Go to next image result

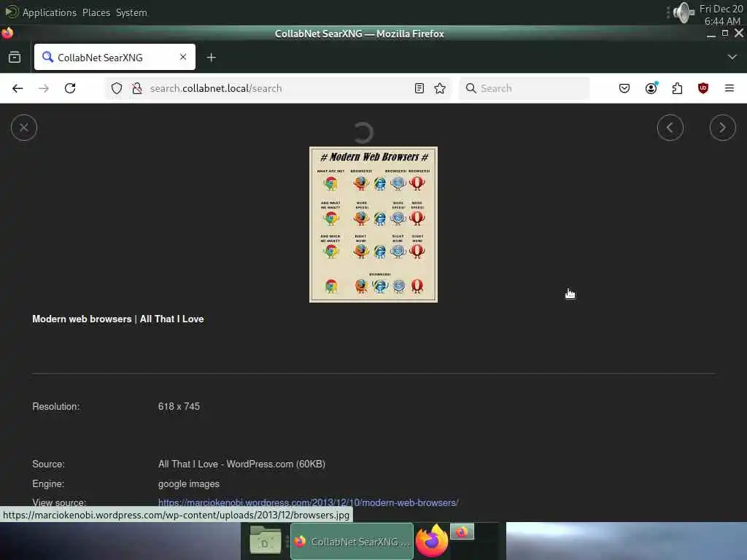(722, 128)
